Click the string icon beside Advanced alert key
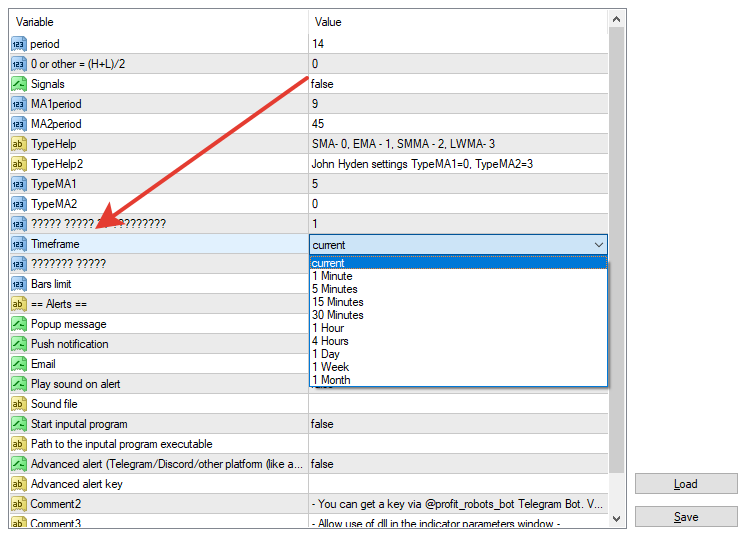 click(19, 484)
